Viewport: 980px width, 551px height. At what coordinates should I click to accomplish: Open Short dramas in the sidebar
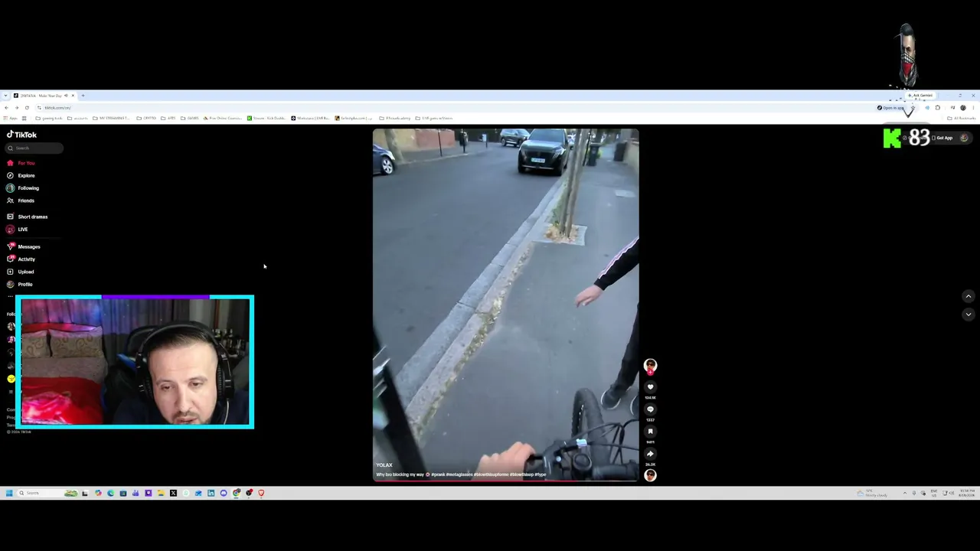tap(28, 217)
